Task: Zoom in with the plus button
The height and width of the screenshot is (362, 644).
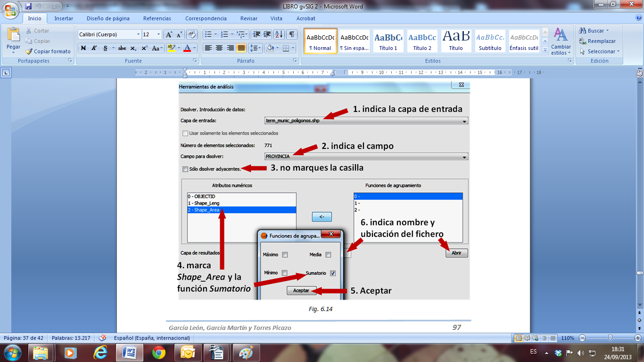Action: coord(638,338)
